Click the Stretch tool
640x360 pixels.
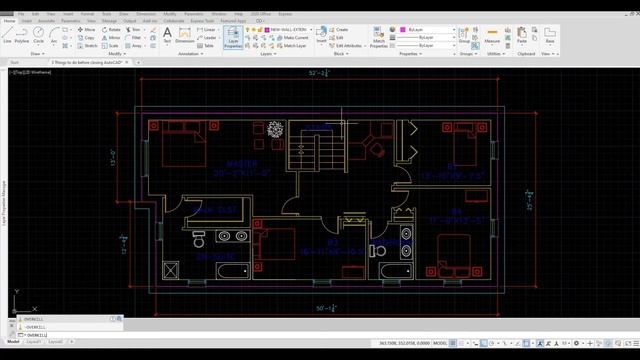point(87,46)
